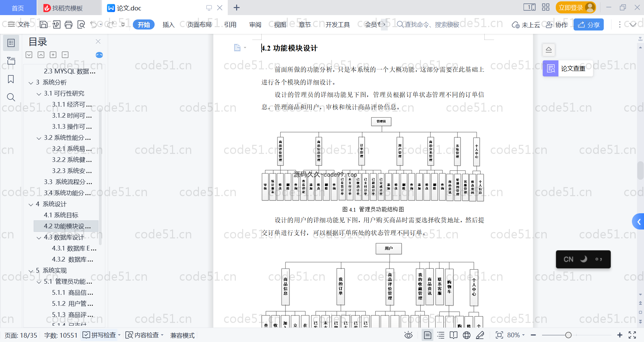
Task: Open the find and replace sidebar icon
Action: 11,97
